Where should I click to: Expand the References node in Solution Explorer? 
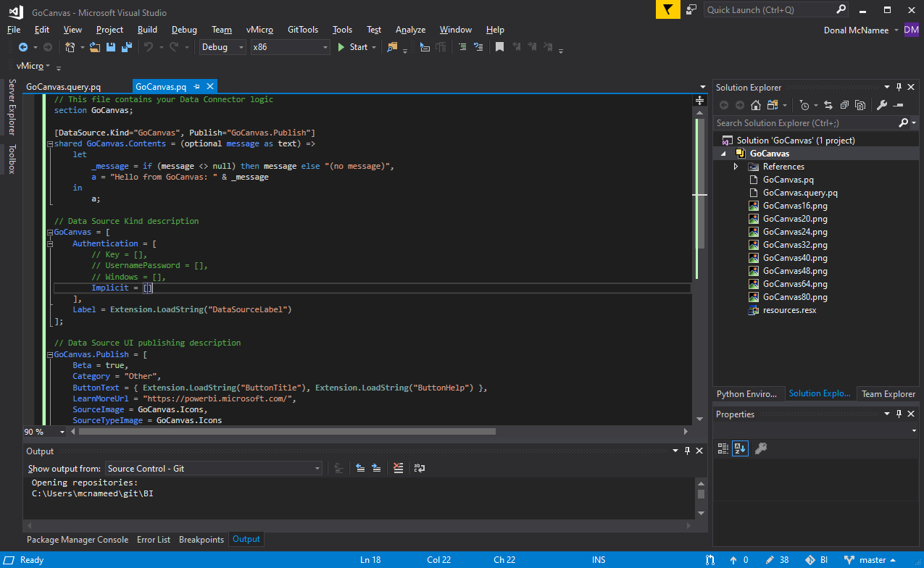(x=736, y=167)
